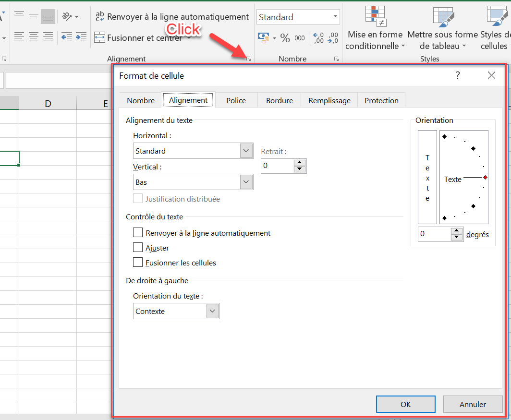Center text horizontally in ribbon
This screenshot has height=420, width=511.
[34, 37]
